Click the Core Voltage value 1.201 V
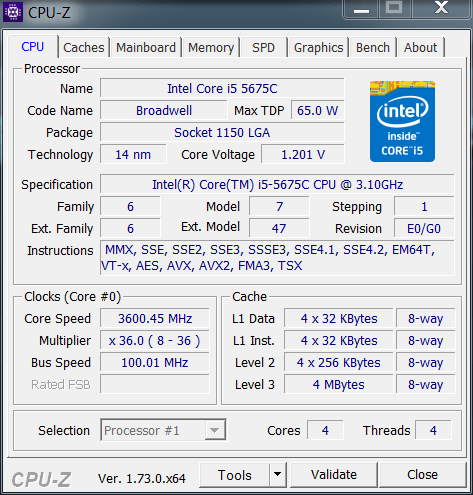The image size is (473, 495). 303,154
